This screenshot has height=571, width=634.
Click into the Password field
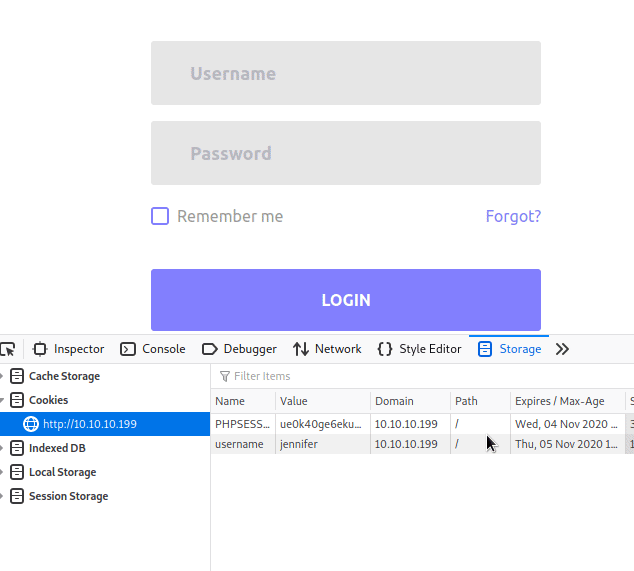pos(345,153)
